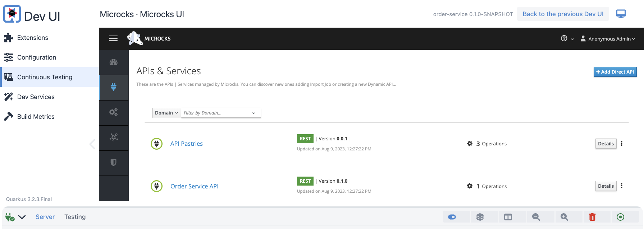Click Details for API Pastries

(x=606, y=144)
